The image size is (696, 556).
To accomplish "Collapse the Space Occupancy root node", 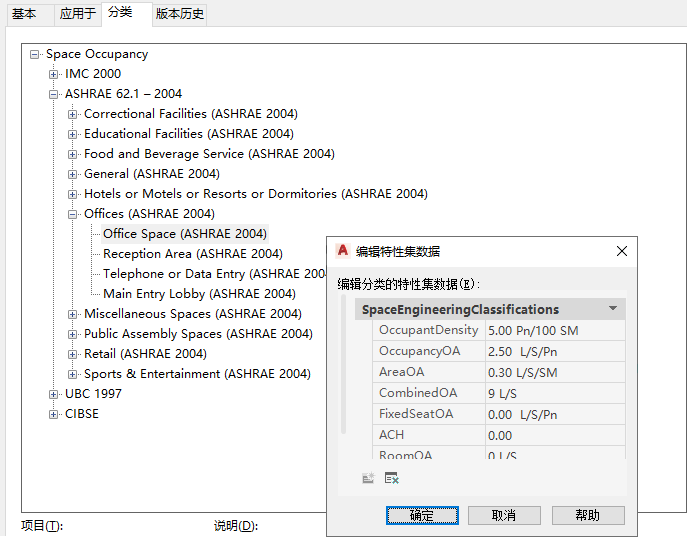I will (x=34, y=55).
